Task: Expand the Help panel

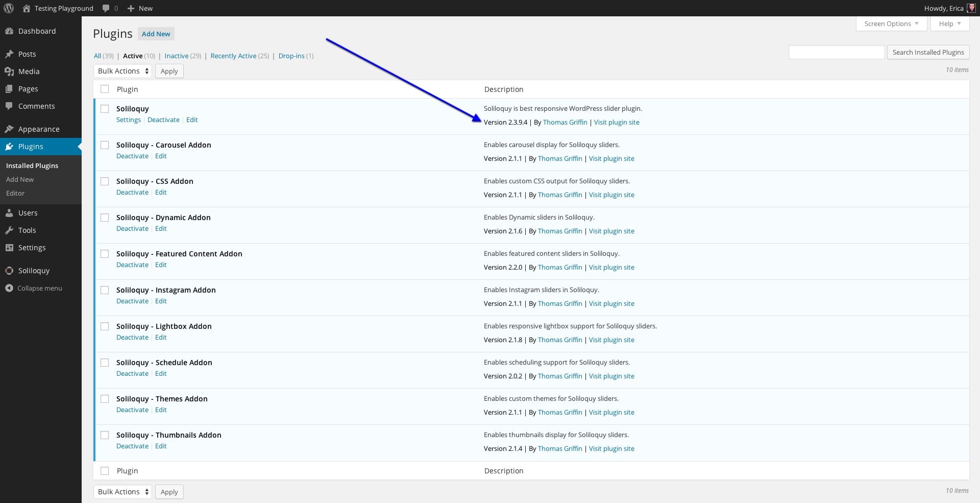Action: [x=949, y=23]
